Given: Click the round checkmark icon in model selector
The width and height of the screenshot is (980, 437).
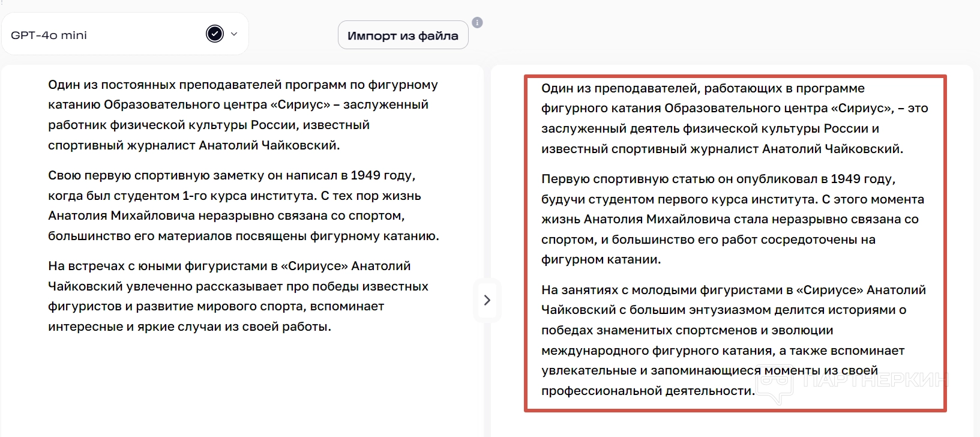Looking at the screenshot, I should [x=215, y=34].
